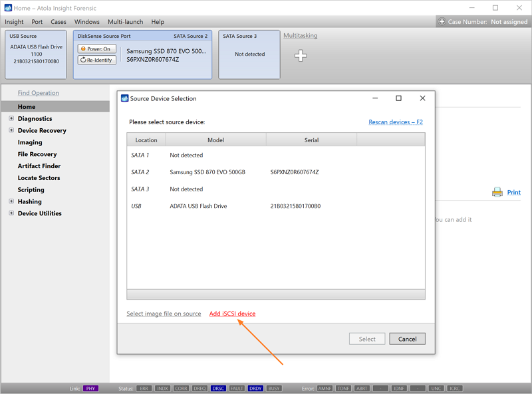Click the Case Number plus icon
Screen dimensions: 532x394
click(442, 22)
